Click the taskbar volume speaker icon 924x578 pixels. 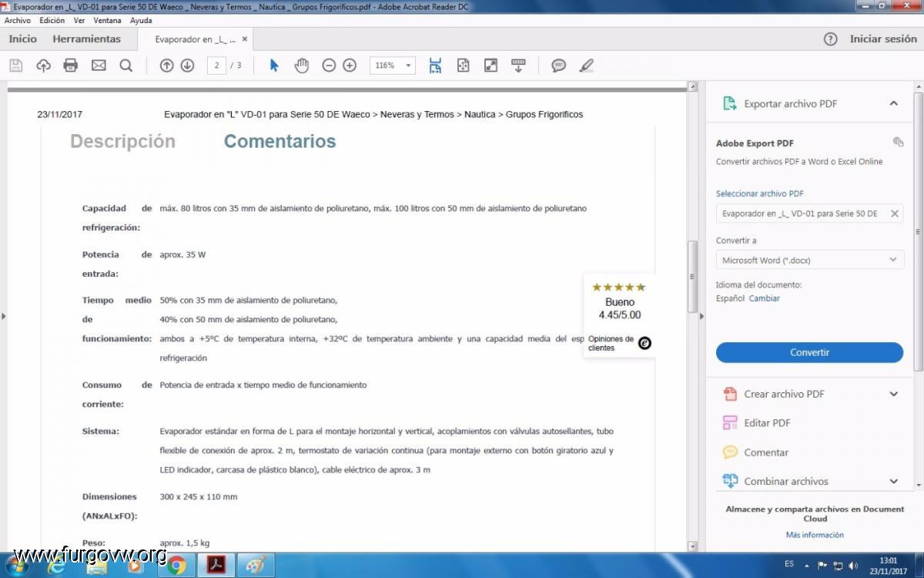point(852,566)
